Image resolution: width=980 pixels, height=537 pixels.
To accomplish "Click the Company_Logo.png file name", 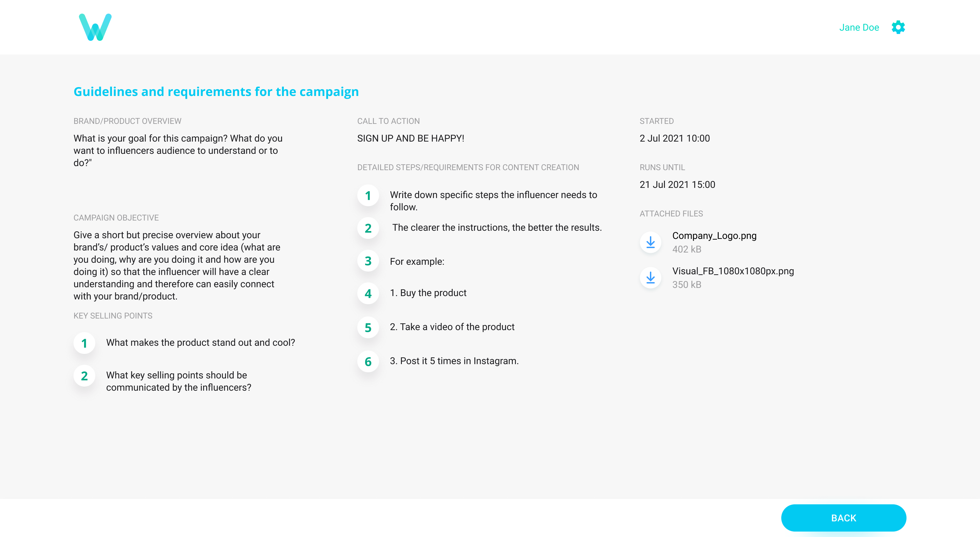I will (714, 235).
